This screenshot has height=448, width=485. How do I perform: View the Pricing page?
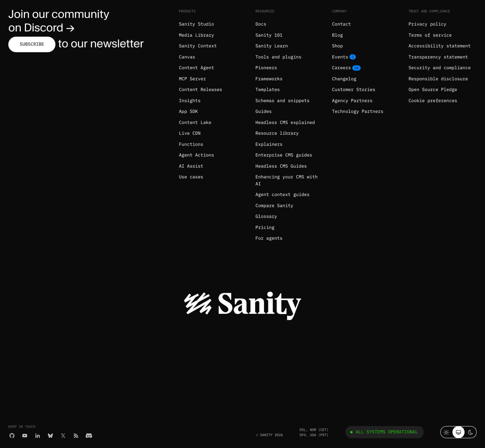pos(265,227)
